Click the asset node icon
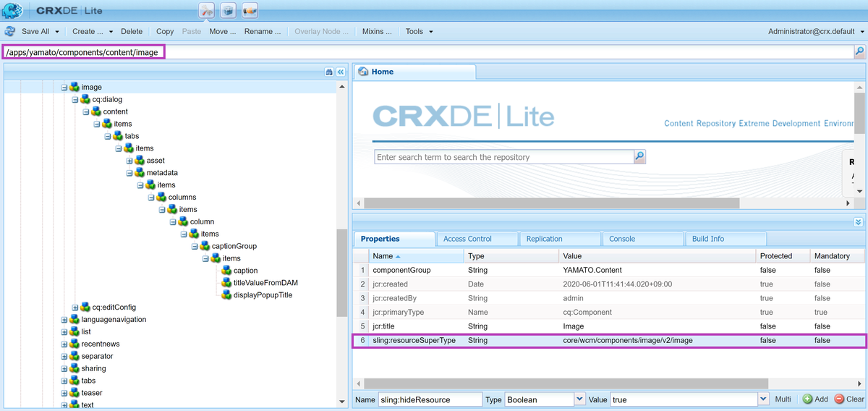 tap(140, 161)
